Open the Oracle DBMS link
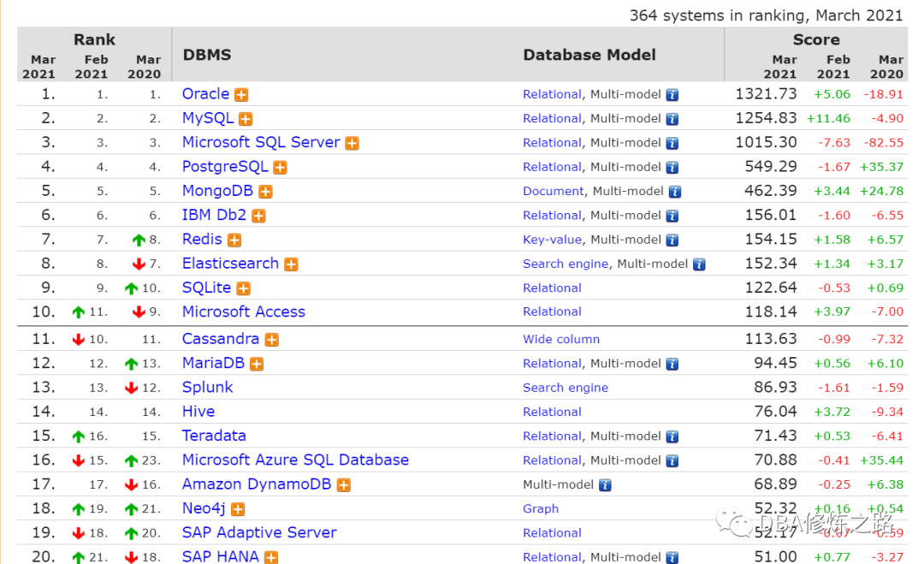 (x=205, y=93)
